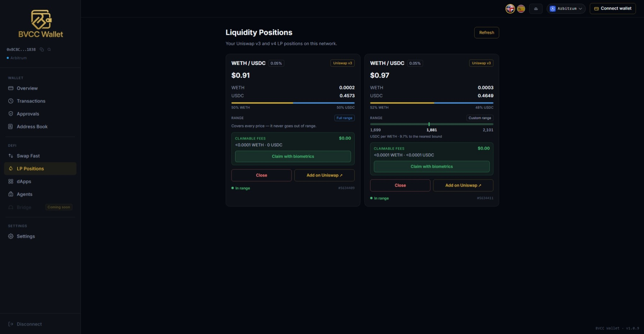Image resolution: width=644 pixels, height=334 pixels.
Task: Click the 52% WETH / 48% USDC bar
Action: (x=431, y=103)
